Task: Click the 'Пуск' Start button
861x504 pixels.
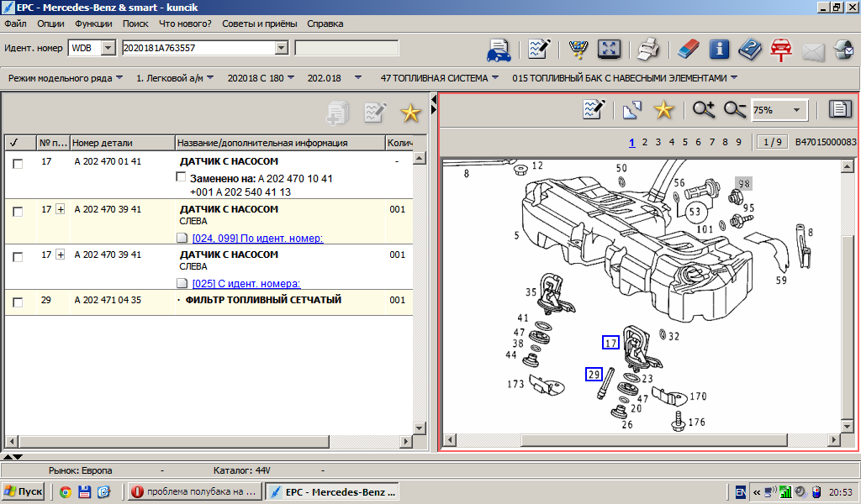Action: [x=24, y=491]
